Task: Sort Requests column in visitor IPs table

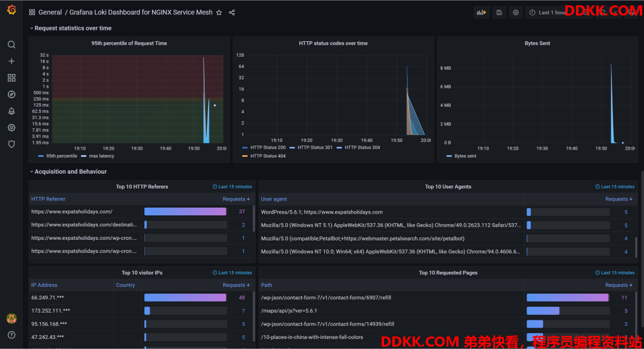Action: pyautogui.click(x=236, y=285)
